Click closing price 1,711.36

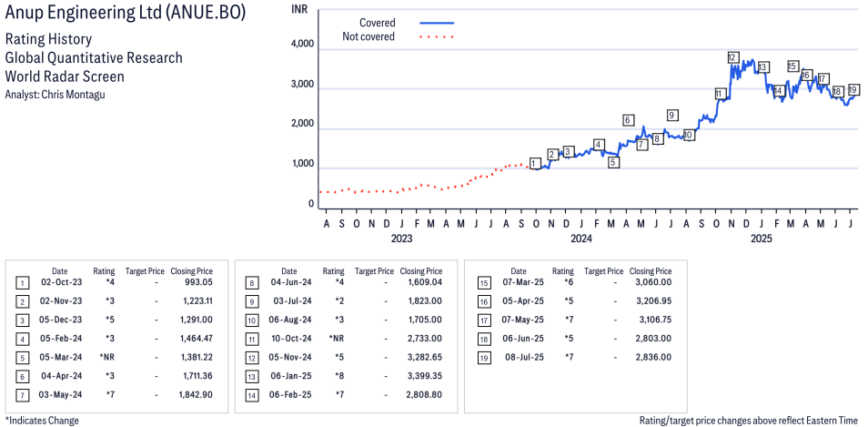click(x=196, y=375)
